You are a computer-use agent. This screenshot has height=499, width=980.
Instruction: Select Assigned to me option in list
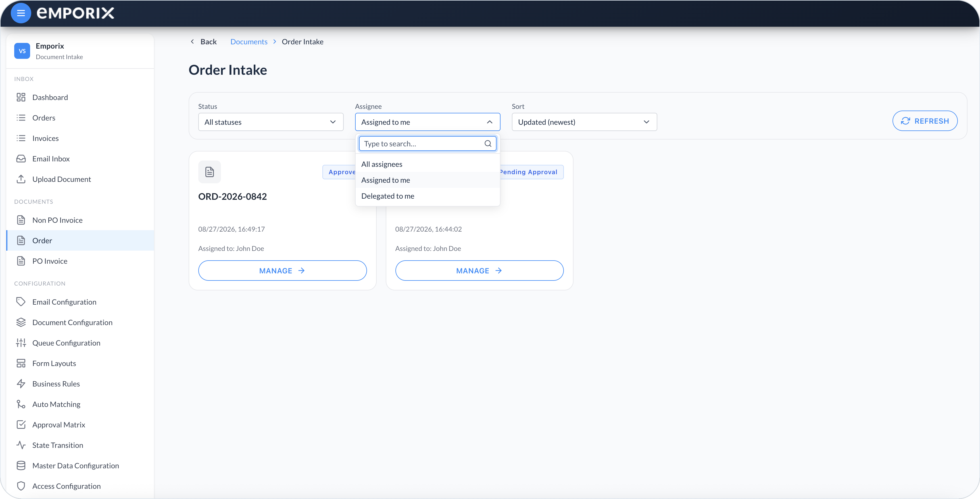coord(428,180)
